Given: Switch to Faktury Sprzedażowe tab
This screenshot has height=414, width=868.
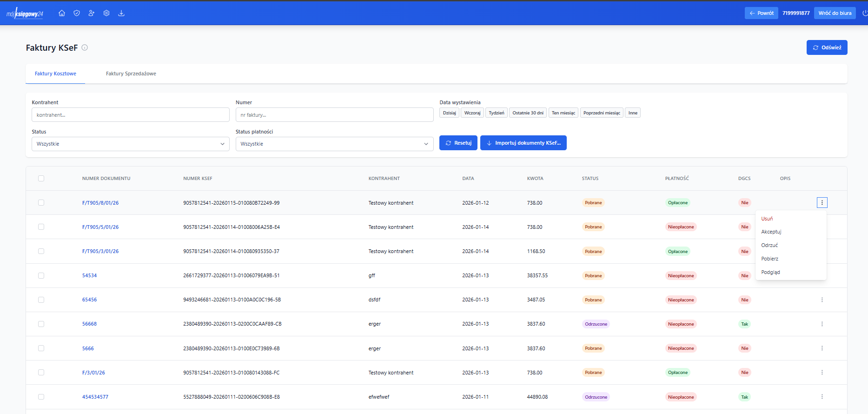Looking at the screenshot, I should pyautogui.click(x=131, y=73).
